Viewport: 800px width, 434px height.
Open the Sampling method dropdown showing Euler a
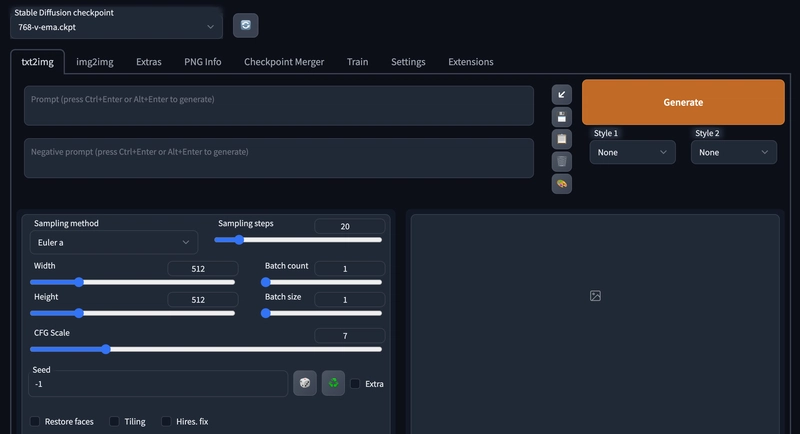[x=114, y=242]
